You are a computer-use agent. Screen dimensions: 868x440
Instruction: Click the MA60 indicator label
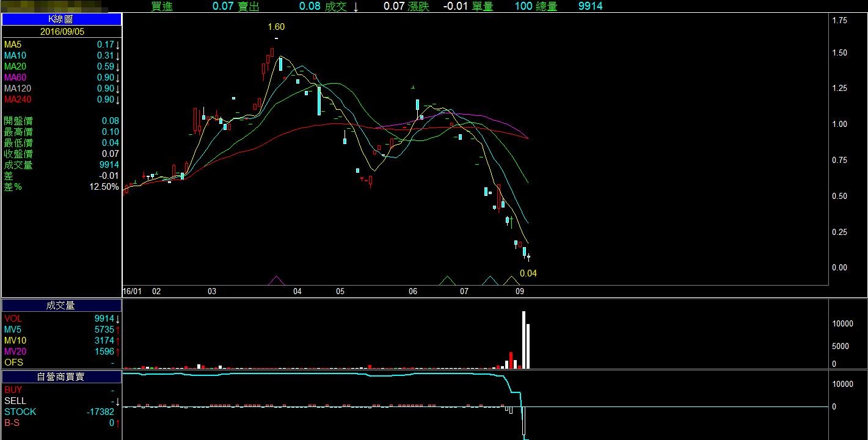pyautogui.click(x=16, y=78)
